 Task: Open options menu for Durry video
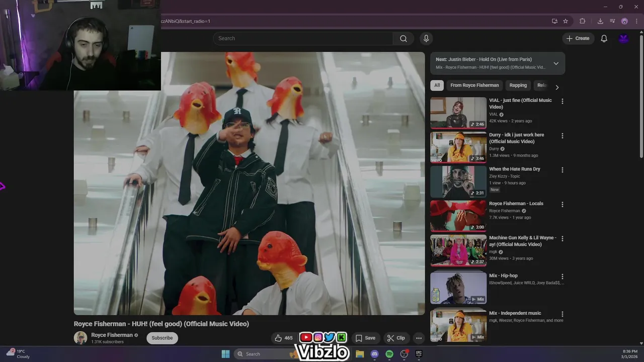[562, 136]
